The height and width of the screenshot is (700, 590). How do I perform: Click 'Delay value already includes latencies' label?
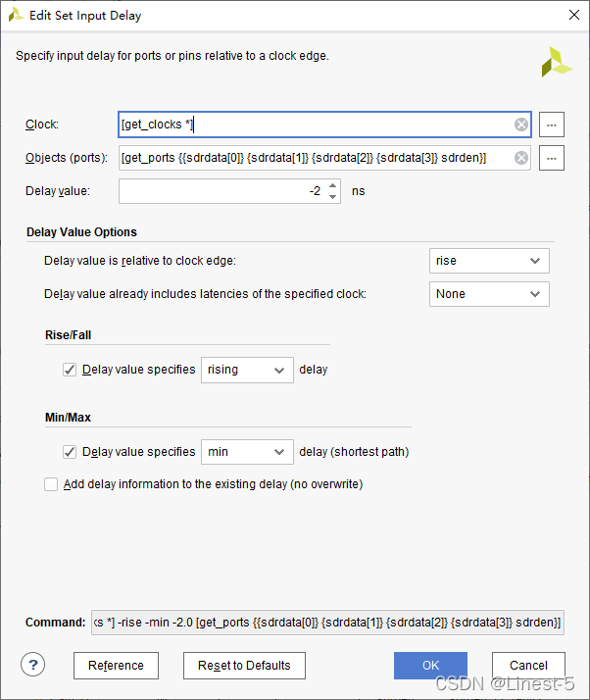point(205,294)
